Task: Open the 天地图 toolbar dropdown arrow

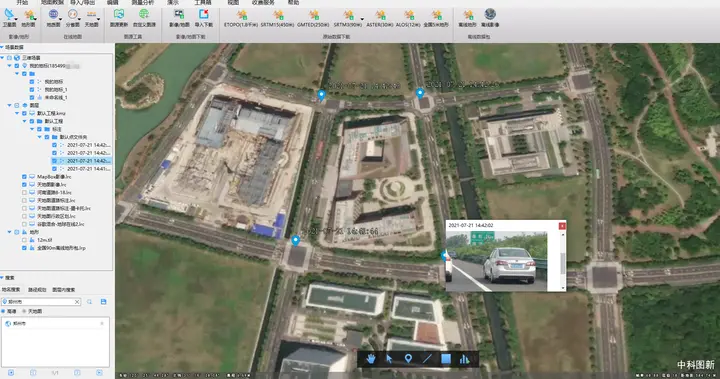Action: [x=99, y=19]
